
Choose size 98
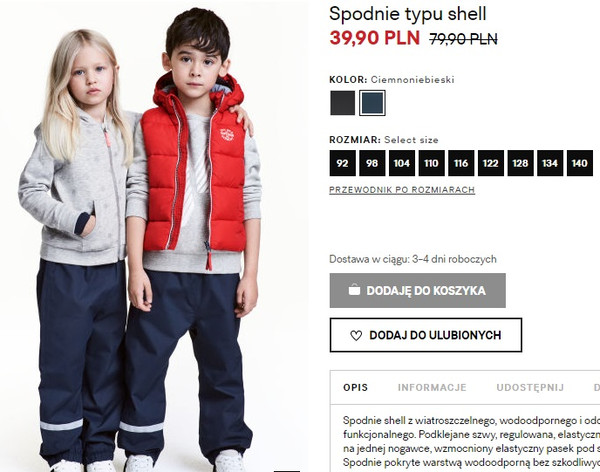pyautogui.click(x=372, y=163)
